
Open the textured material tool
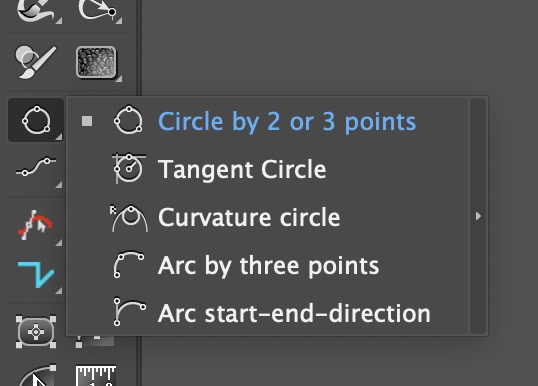[96, 62]
